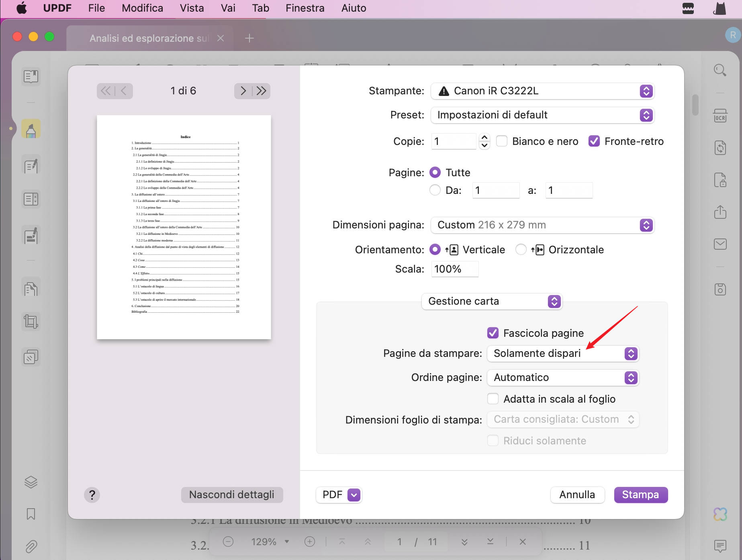Viewport: 742px width, 560px height.
Task: Open Ordine pagine Automatico dropdown
Action: [x=563, y=378]
